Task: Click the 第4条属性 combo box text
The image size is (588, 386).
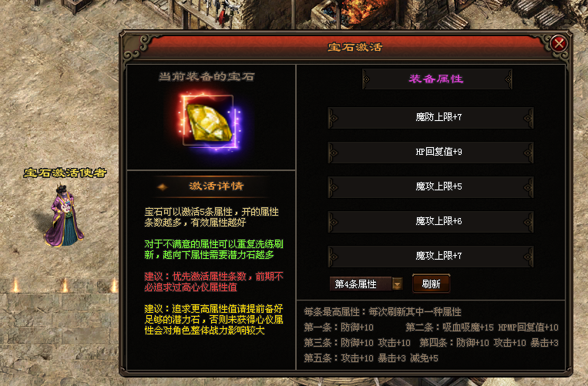Action: point(355,284)
